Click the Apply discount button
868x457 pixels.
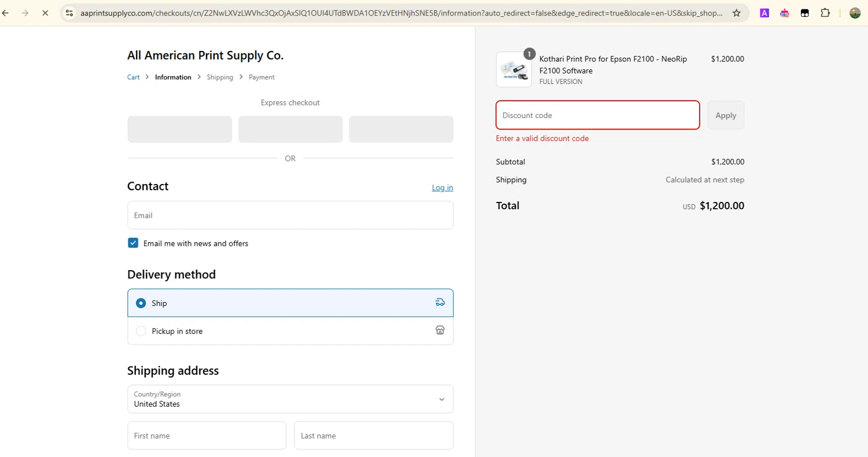(726, 115)
